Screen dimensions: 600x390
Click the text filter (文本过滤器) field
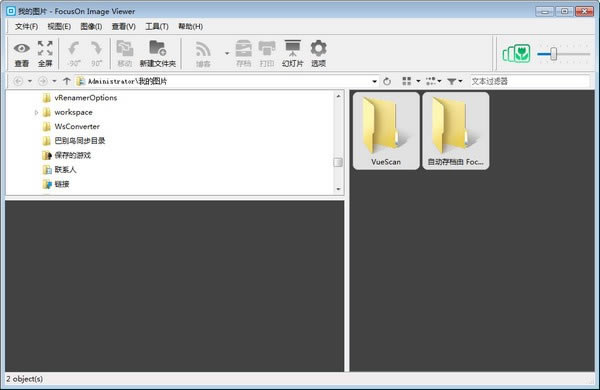click(530, 81)
